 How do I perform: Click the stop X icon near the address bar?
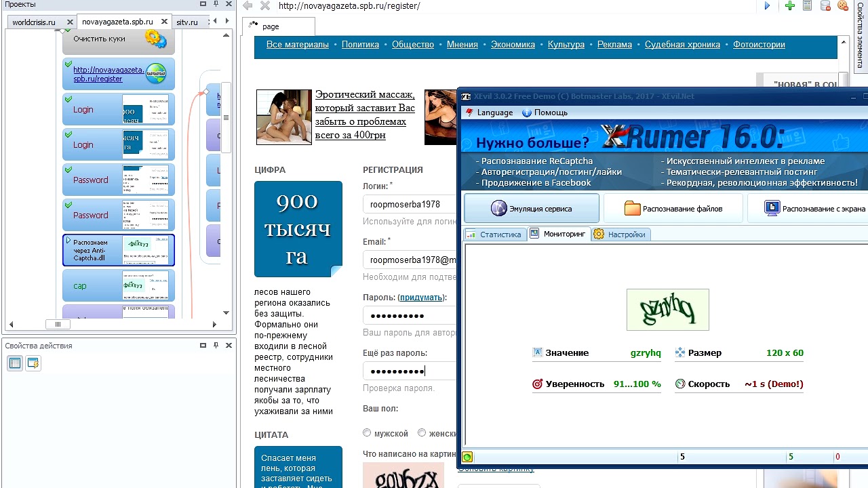265,6
